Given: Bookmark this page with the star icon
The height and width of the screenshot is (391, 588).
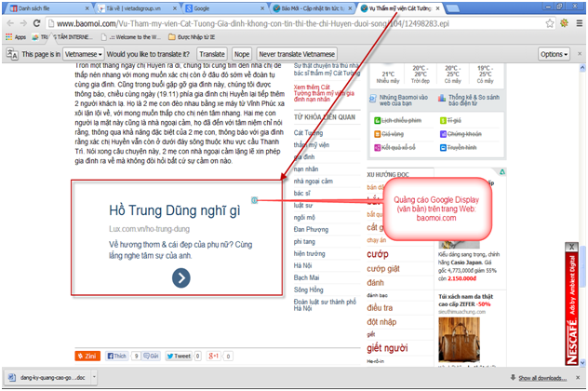Looking at the screenshot, I should click(550, 23).
